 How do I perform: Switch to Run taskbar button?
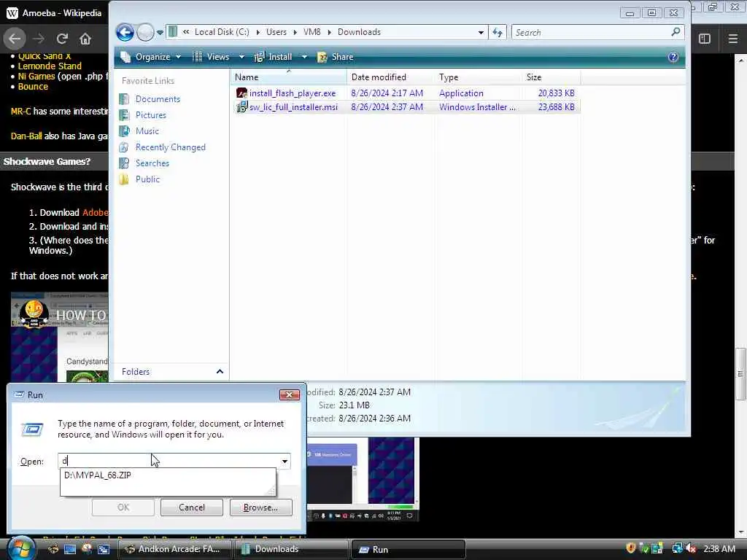tap(408, 549)
